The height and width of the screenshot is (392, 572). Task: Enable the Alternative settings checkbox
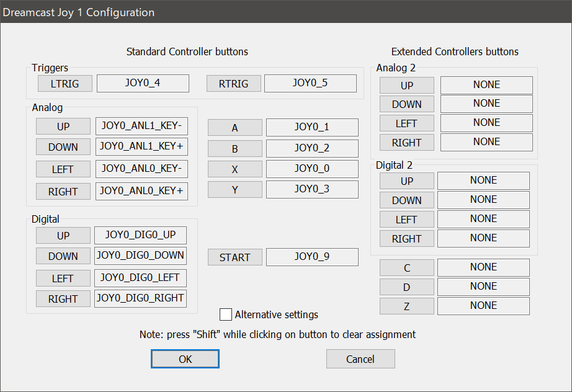pyautogui.click(x=226, y=314)
